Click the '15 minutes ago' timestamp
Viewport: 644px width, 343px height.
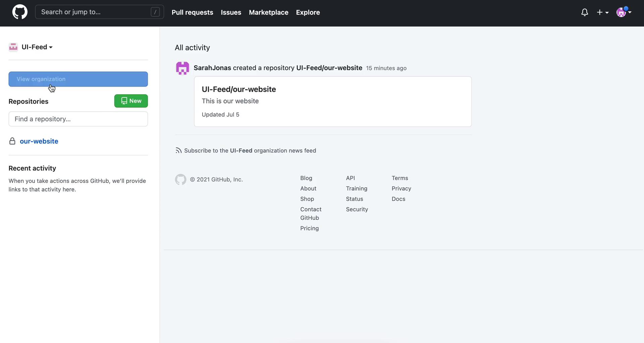pos(386,68)
